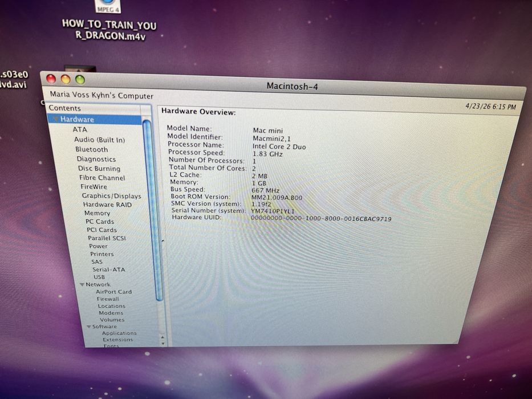
Task: Select Parallel SCSI entry
Action: 107,238
